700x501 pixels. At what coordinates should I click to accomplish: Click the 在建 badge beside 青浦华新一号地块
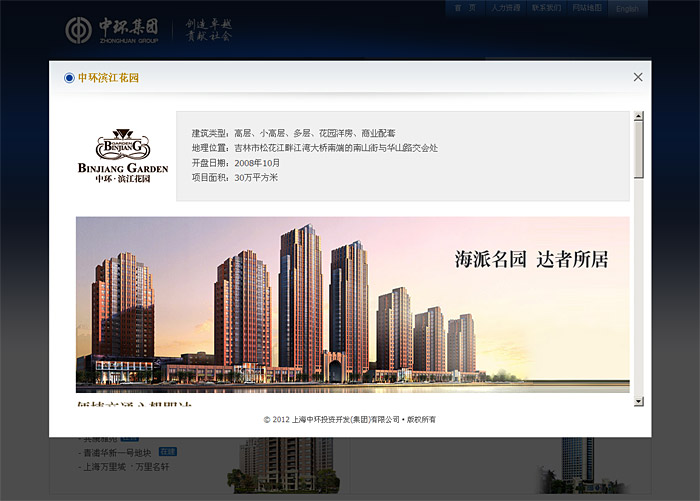168,452
